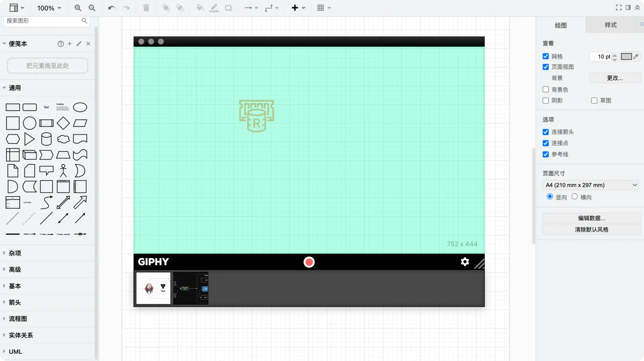Open the 绘图 tab
Image resolution: width=644 pixels, height=361 pixels.
561,25
